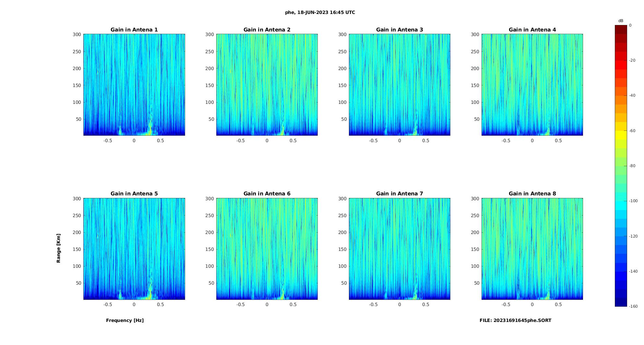644x345 pixels.
Task: Click the phe, 18-JUN-2023 16:45 UTC heading
Action: point(320,12)
